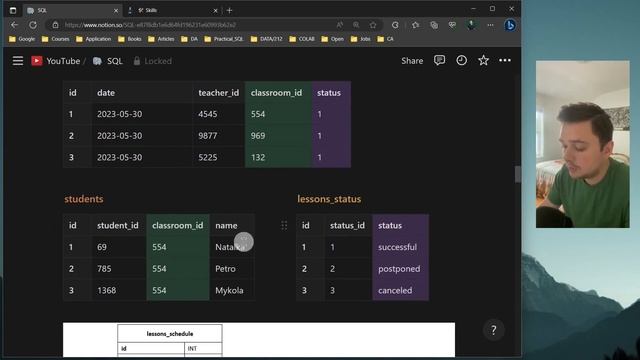This screenshot has width=640, height=360.
Task: Click the browser refresh-style extension icon
Action: [x=395, y=25]
